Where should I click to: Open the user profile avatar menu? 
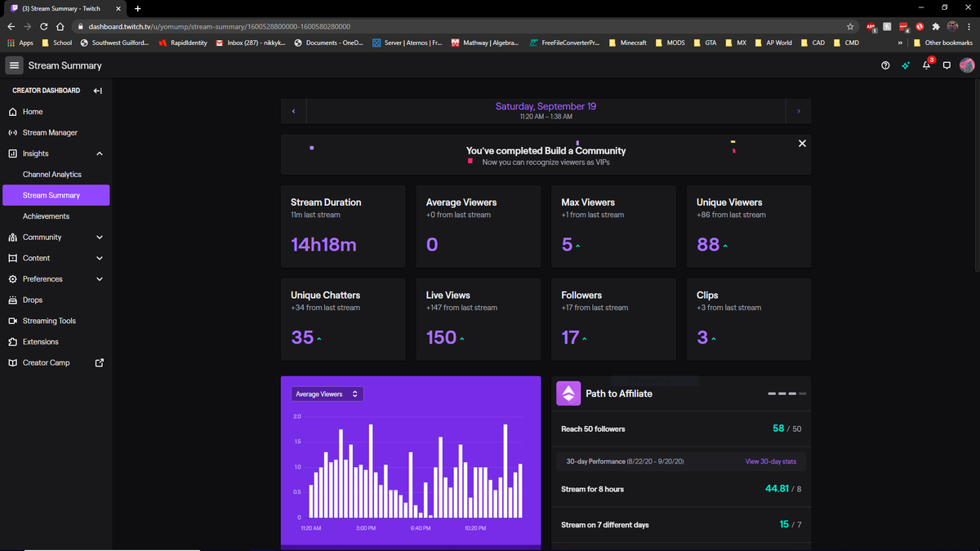tap(967, 65)
